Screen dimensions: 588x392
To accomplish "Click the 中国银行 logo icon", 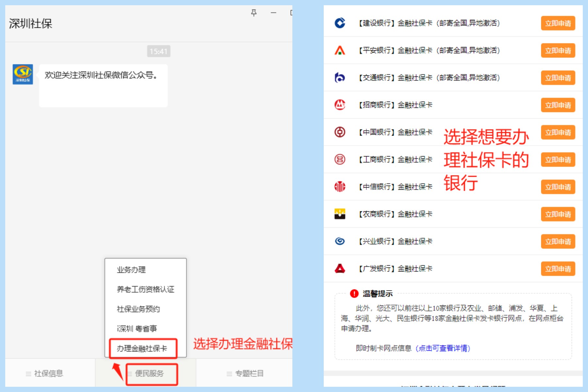I will [x=340, y=132].
